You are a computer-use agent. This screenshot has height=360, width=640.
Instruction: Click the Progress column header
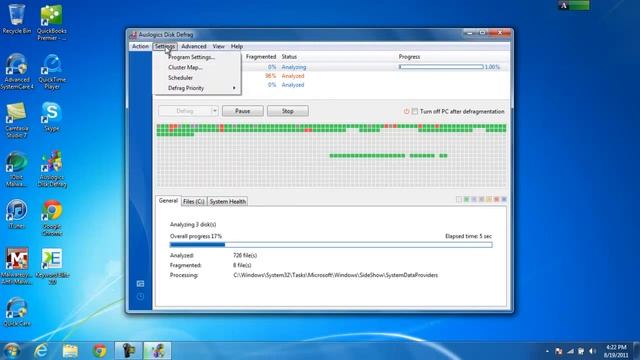point(409,57)
